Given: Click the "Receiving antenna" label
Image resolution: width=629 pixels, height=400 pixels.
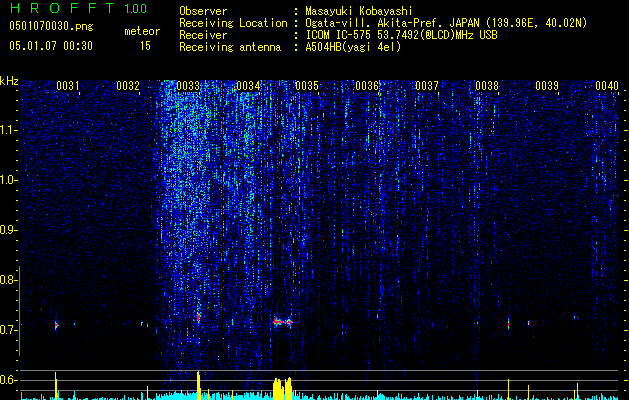Looking at the screenshot, I should pos(230,47).
